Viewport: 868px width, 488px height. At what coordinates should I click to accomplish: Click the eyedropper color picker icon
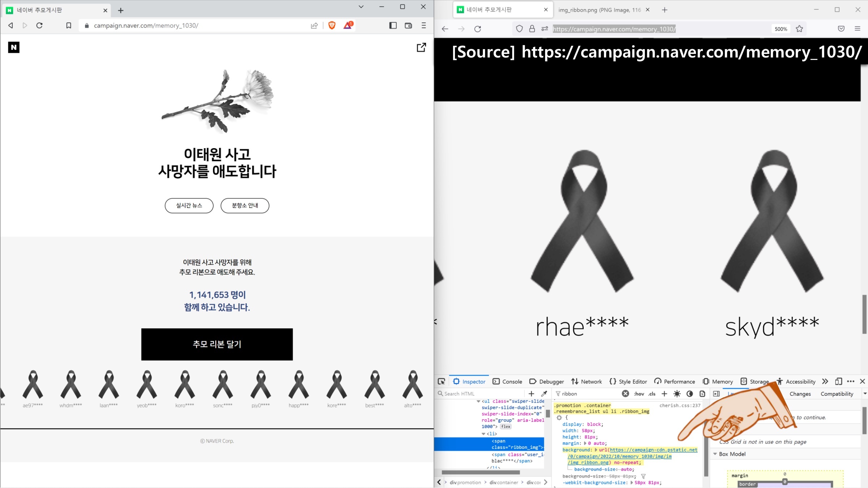544,394
